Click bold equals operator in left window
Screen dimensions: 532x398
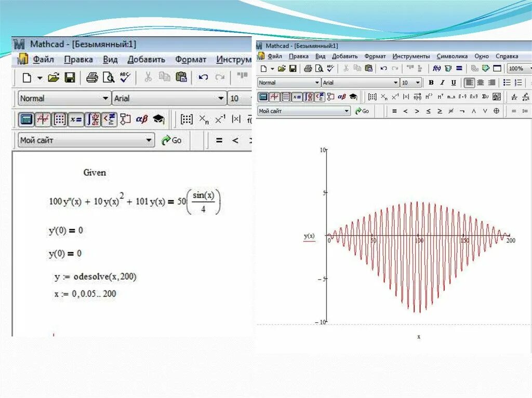[219, 140]
